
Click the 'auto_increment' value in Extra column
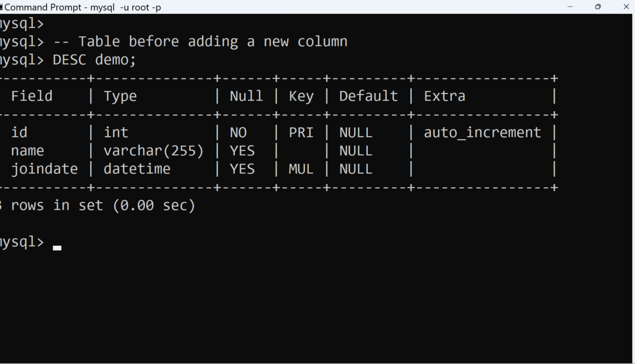point(482,132)
